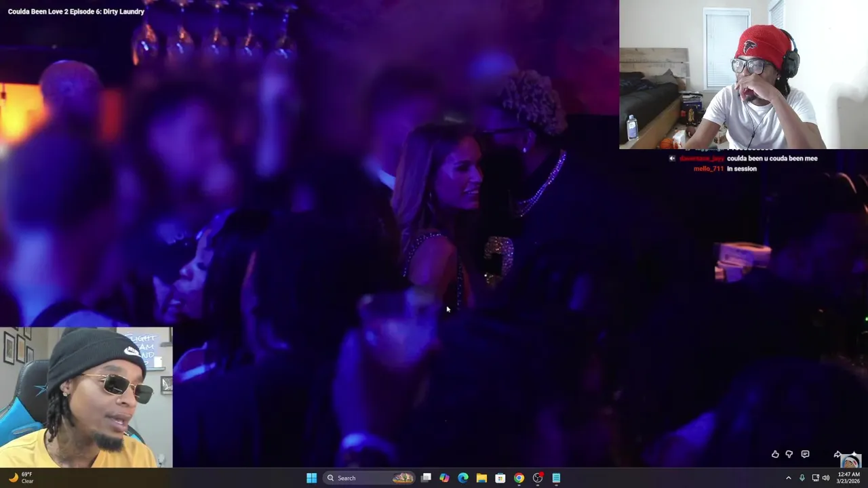Like the video with thumbs up
The image size is (868, 488).
[775, 454]
